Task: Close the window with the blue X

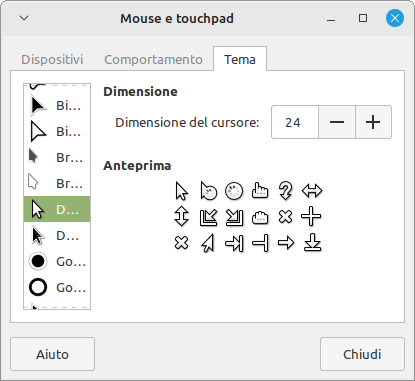Action: 395,18
